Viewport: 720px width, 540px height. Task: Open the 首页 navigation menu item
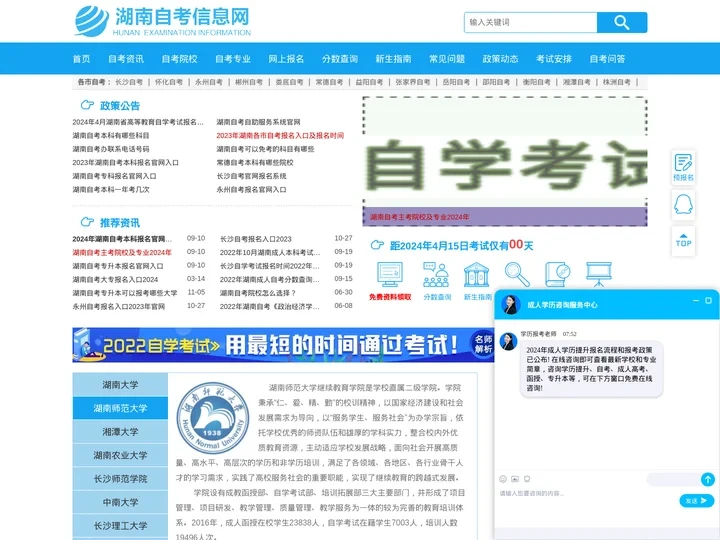(81, 59)
